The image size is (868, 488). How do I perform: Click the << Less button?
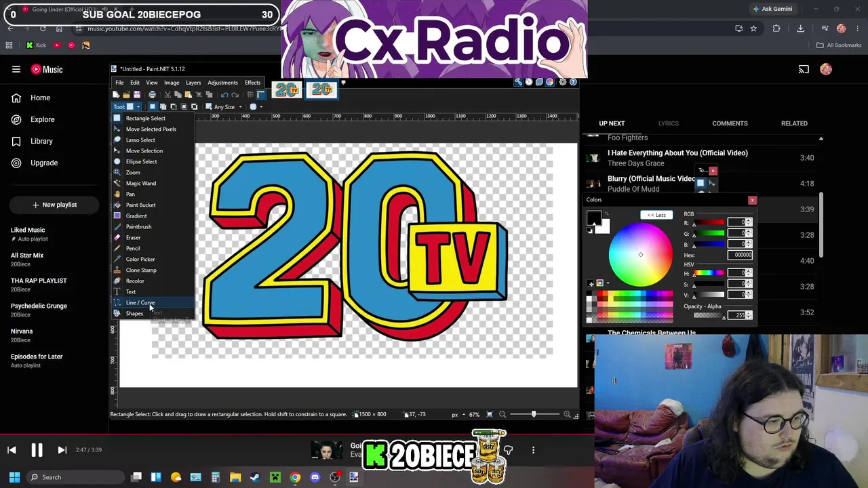click(656, 215)
